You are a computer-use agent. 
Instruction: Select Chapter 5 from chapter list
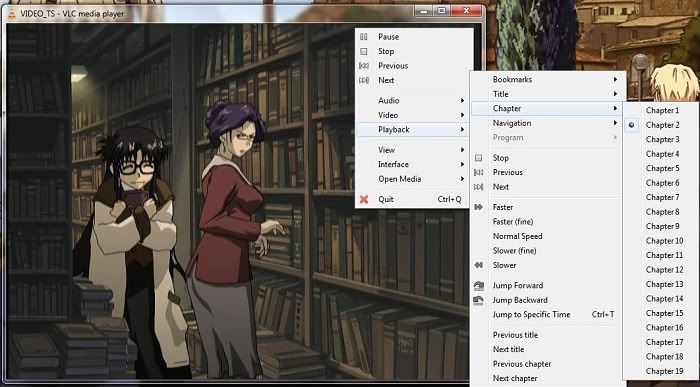pyautogui.click(x=661, y=168)
